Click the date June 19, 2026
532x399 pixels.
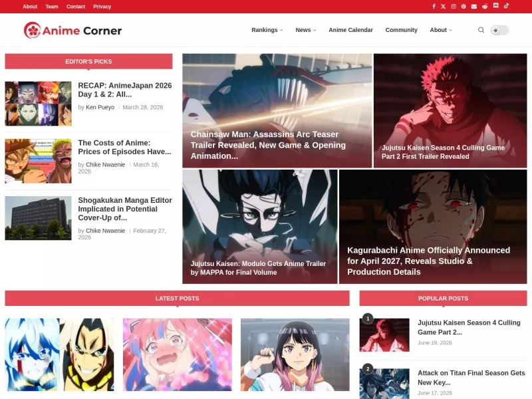435,342
